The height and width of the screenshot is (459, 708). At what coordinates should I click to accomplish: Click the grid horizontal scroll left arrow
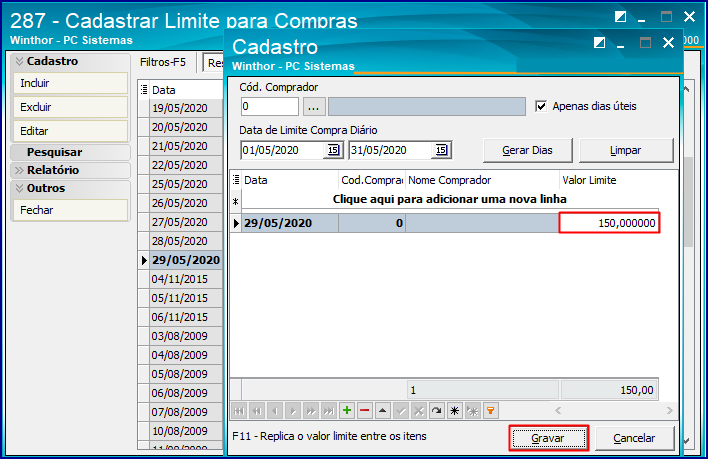pyautogui.click(x=558, y=410)
